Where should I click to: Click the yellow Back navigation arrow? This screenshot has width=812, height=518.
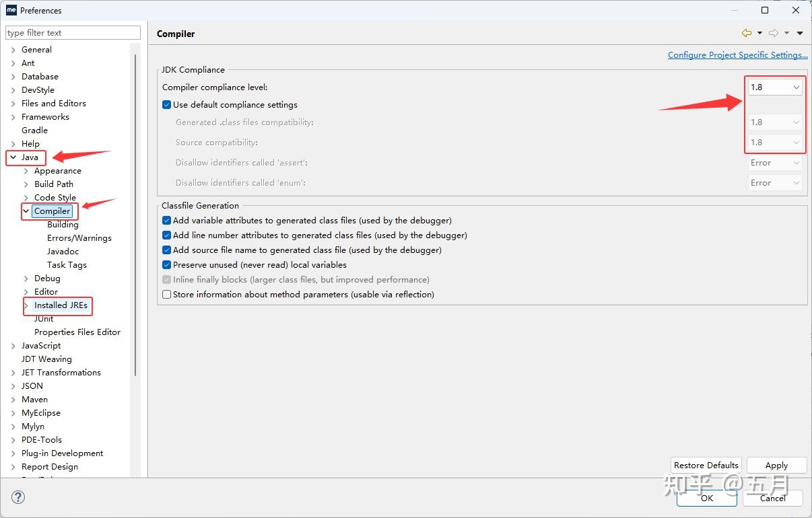point(746,33)
